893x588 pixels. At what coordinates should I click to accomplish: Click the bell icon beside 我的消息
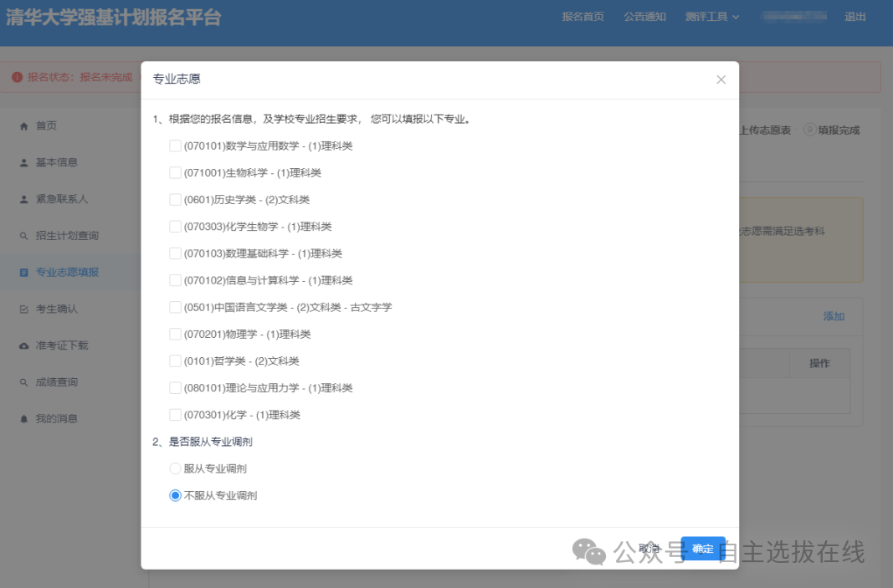(23, 419)
